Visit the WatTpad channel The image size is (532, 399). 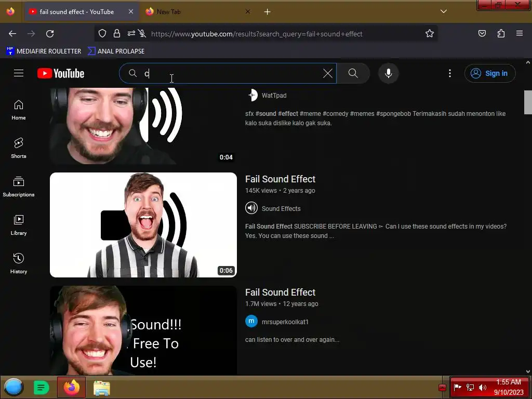click(274, 96)
